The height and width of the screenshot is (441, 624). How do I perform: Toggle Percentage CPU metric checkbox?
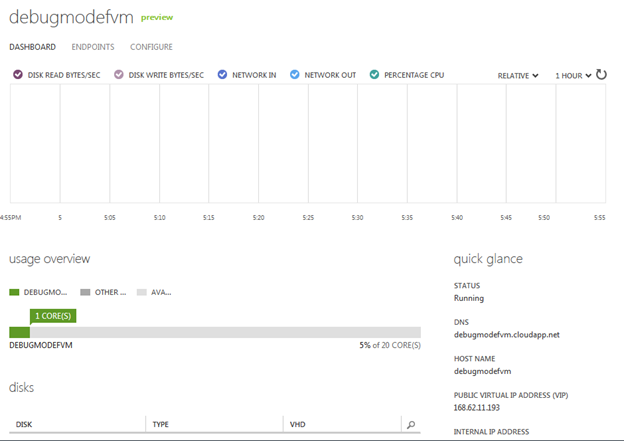(374, 75)
